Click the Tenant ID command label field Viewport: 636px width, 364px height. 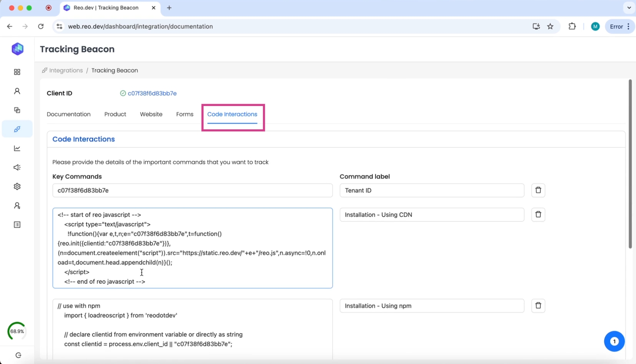point(432,190)
